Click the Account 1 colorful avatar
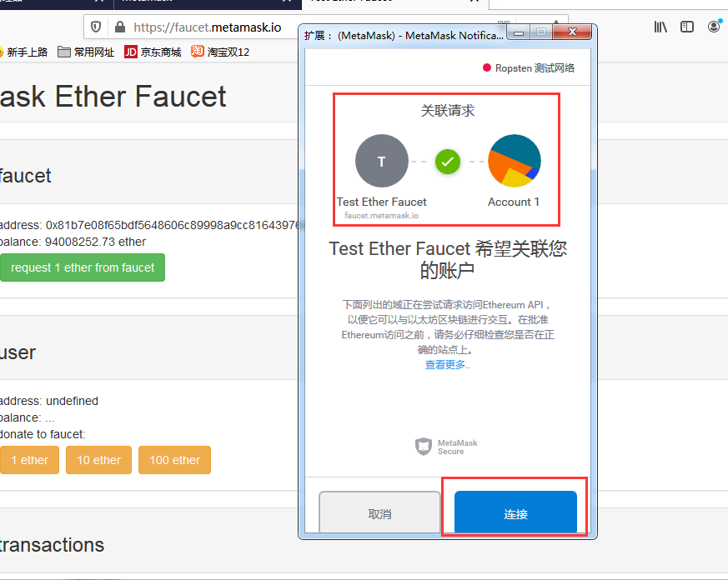 coord(514,161)
